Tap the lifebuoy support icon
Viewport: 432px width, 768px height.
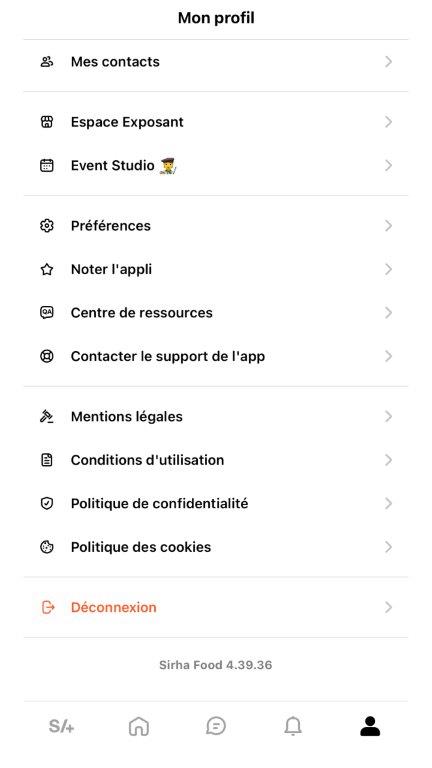pyautogui.click(x=47, y=356)
